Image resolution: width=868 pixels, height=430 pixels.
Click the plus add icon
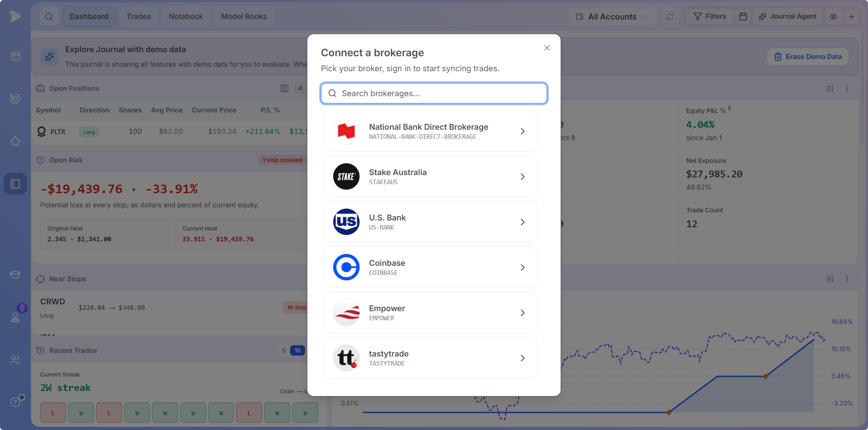852,17
